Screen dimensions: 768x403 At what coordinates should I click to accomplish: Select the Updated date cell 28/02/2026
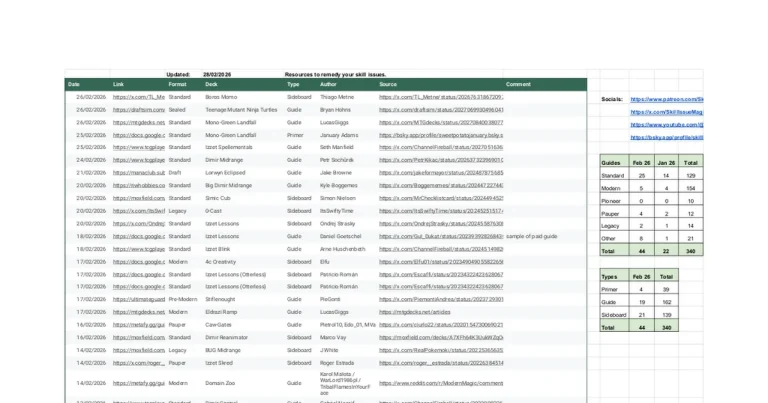[x=217, y=74]
